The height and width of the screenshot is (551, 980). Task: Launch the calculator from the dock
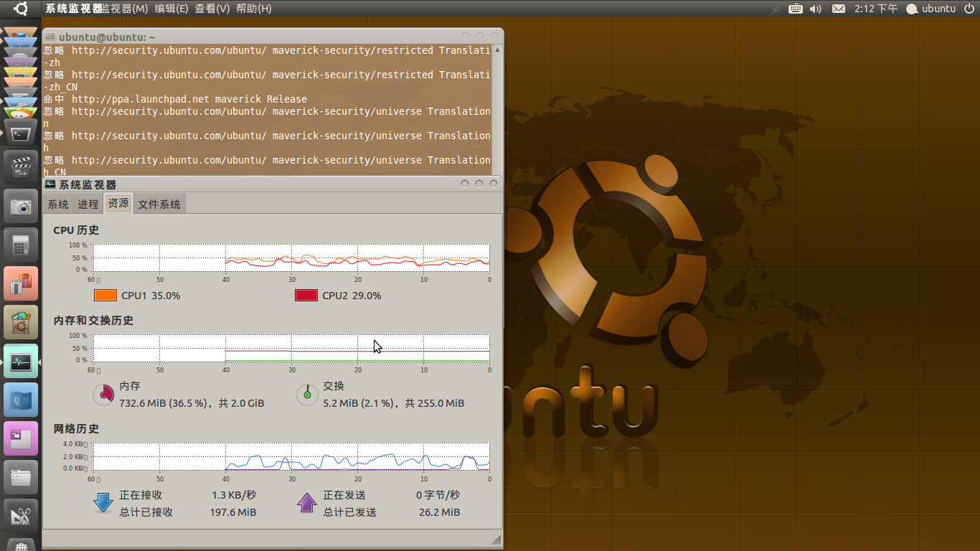click(21, 245)
